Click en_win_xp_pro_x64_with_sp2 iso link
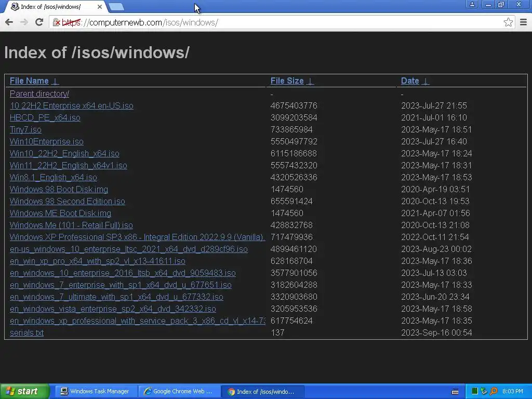 coord(98,261)
